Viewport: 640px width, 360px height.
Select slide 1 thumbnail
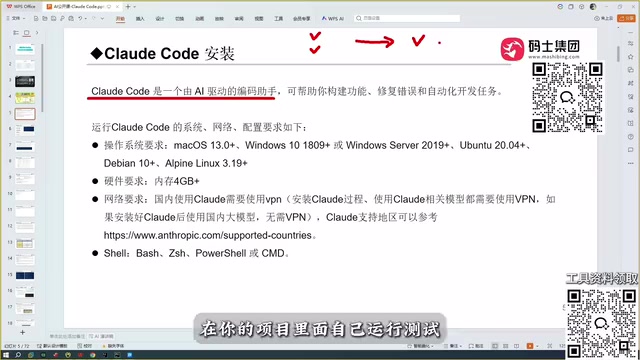click(x=25, y=49)
